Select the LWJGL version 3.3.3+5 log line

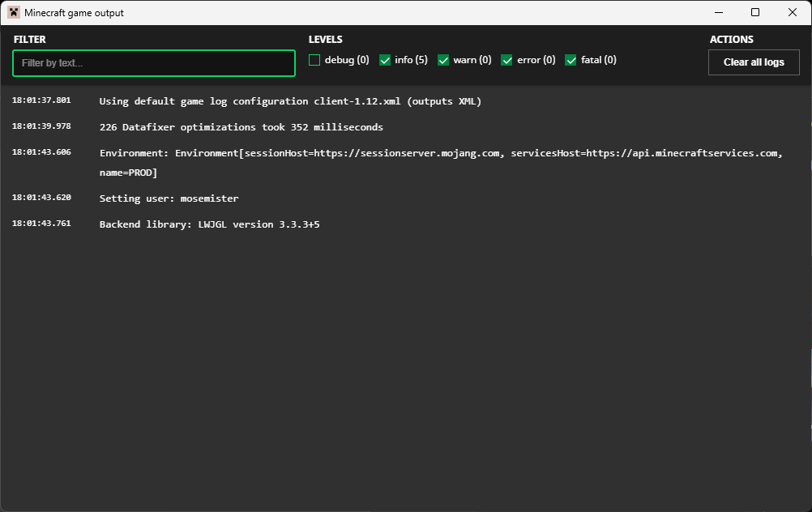210,224
